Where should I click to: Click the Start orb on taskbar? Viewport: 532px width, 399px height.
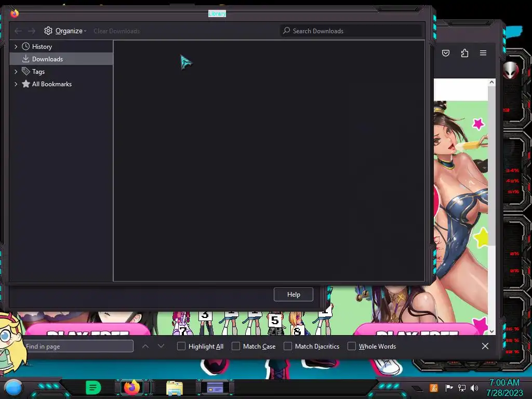pos(13,388)
